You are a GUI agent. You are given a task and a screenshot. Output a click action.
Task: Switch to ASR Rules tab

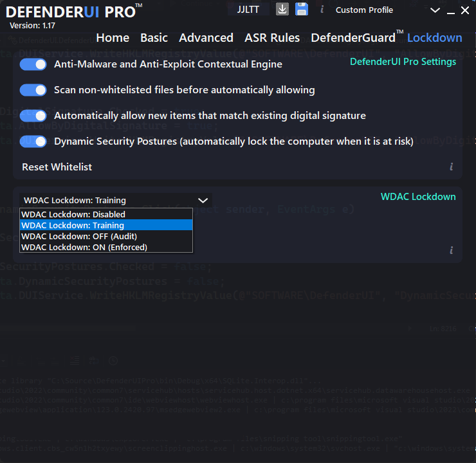point(272,38)
